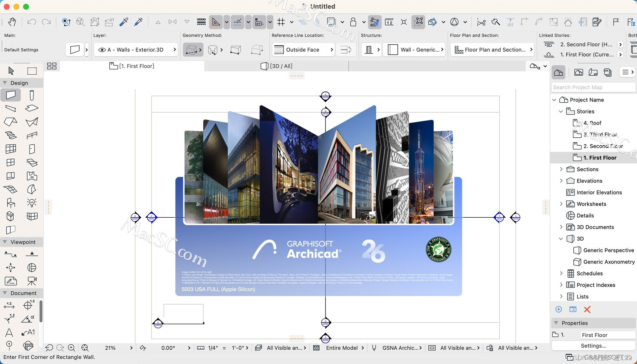Select the Door tool
This screenshot has width=637, height=364.
click(x=32, y=149)
